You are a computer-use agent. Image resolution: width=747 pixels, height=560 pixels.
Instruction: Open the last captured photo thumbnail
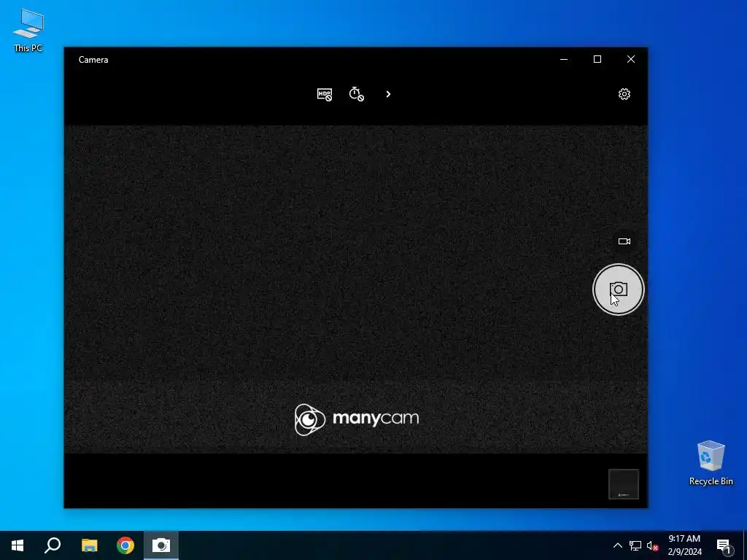pyautogui.click(x=624, y=484)
